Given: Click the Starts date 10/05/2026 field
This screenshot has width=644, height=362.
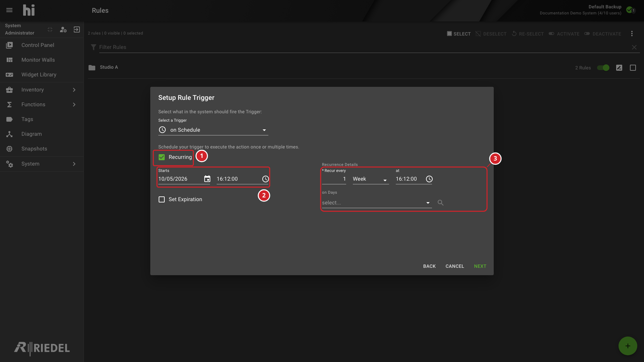Looking at the screenshot, I should point(180,179).
